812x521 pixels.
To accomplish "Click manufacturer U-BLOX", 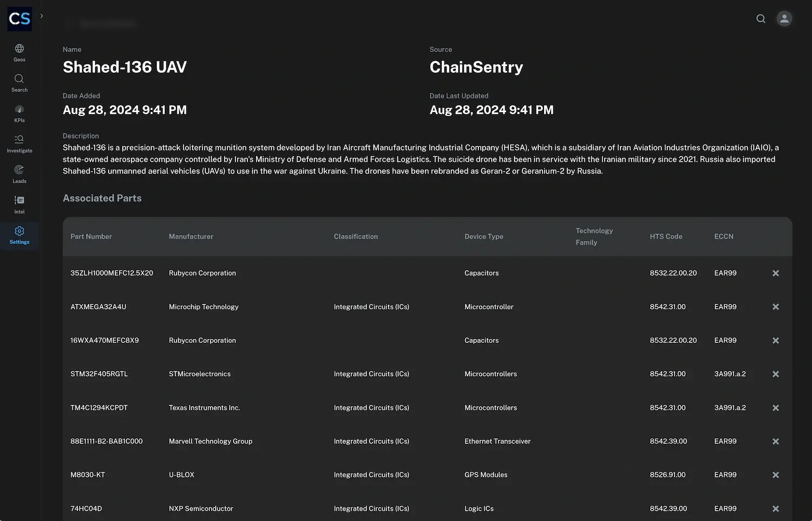I will point(181,474).
